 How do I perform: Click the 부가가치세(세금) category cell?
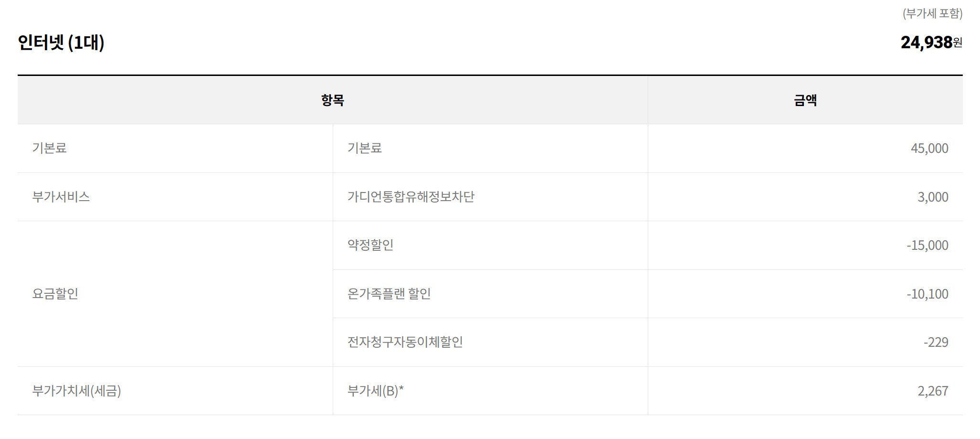point(76,391)
